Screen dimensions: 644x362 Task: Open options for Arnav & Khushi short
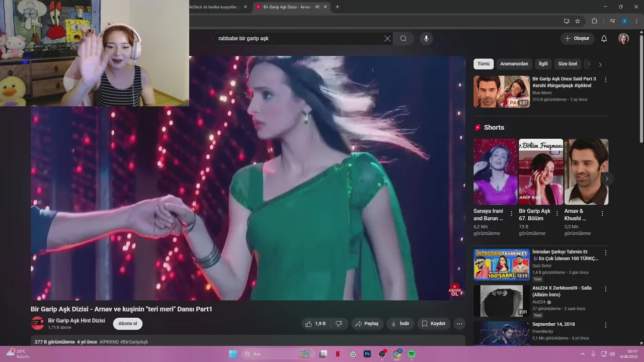[x=602, y=214]
